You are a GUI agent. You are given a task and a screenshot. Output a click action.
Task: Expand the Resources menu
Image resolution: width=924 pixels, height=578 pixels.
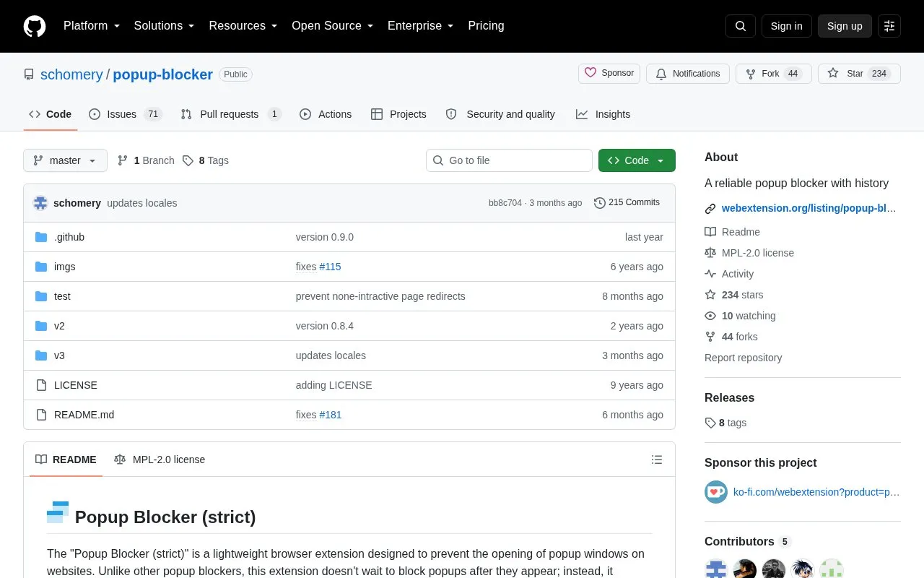click(243, 26)
